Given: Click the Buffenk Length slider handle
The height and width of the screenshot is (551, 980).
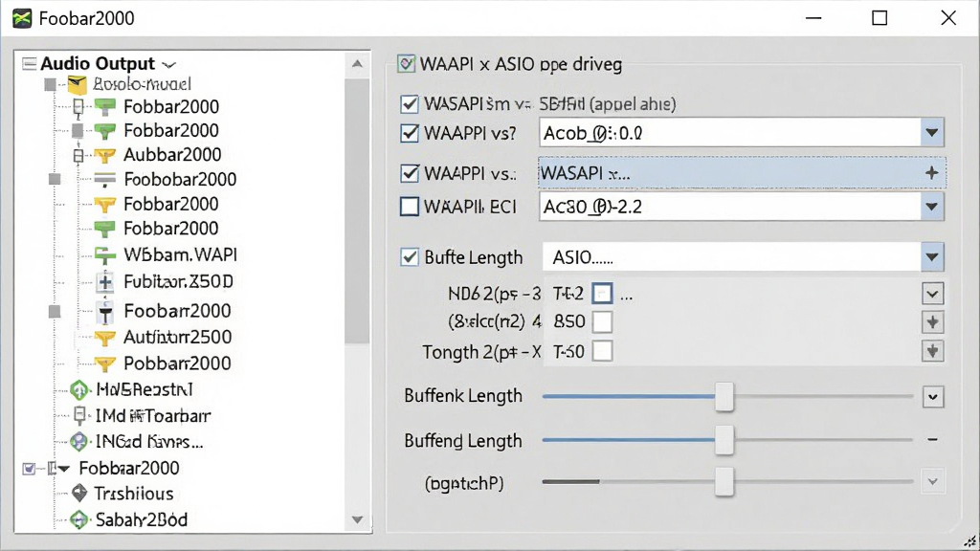Looking at the screenshot, I should click(724, 396).
